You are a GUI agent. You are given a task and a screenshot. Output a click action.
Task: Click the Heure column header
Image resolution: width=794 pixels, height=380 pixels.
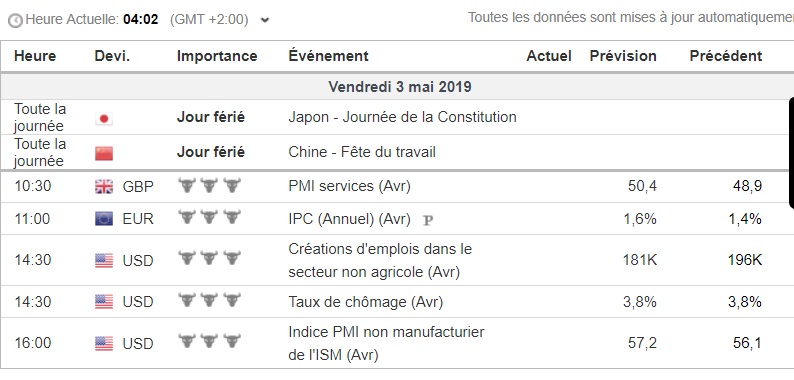click(35, 56)
